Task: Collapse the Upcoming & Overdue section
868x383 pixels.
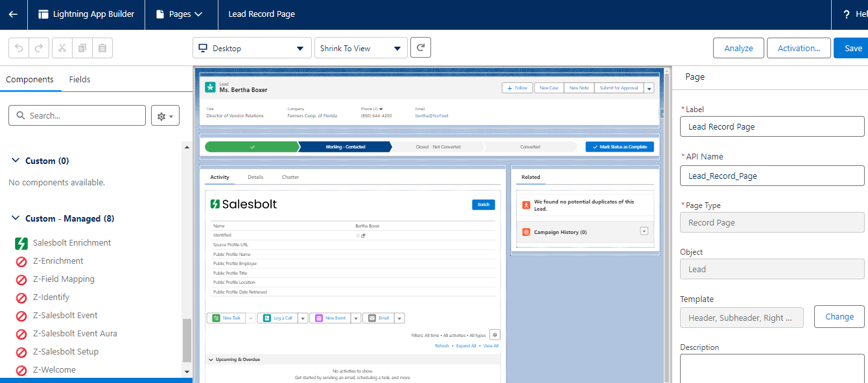Action: pos(211,359)
